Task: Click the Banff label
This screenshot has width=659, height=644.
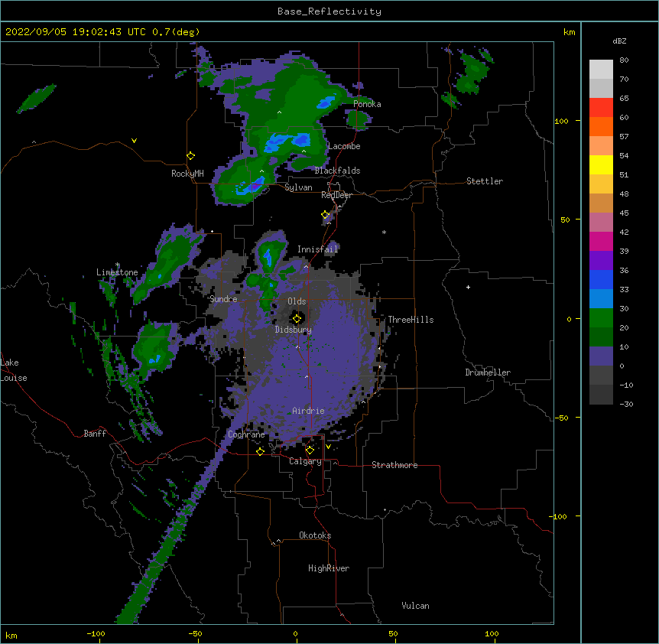Action: coord(95,434)
